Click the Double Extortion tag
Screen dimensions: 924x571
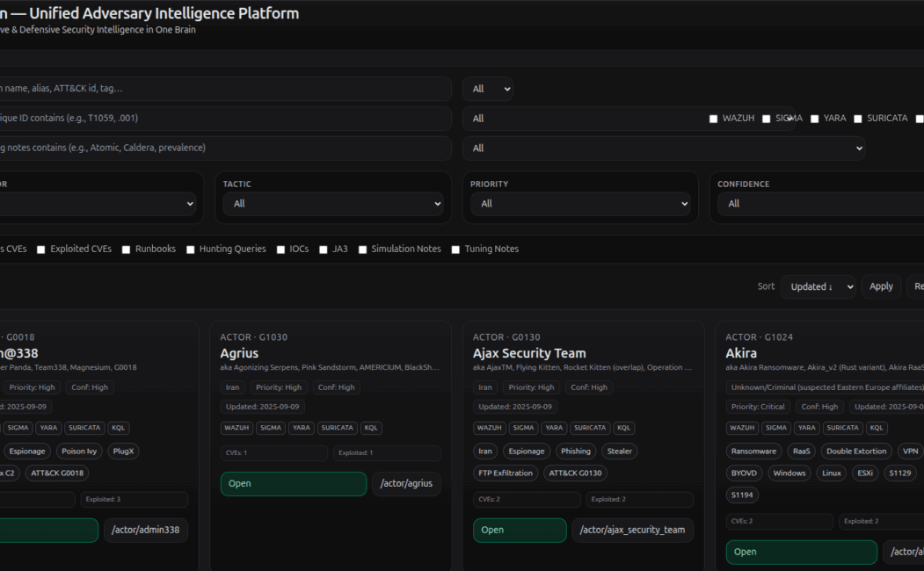[856, 452]
